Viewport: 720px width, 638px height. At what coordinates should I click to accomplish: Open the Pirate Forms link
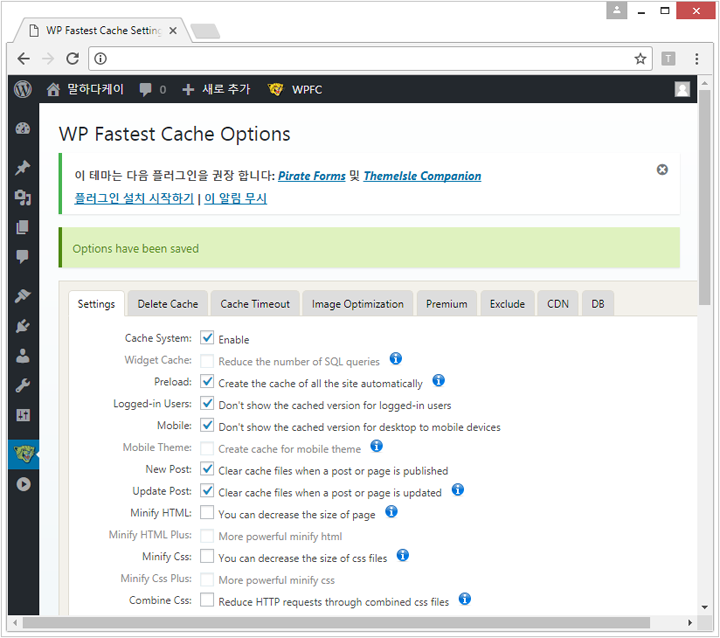tap(311, 176)
